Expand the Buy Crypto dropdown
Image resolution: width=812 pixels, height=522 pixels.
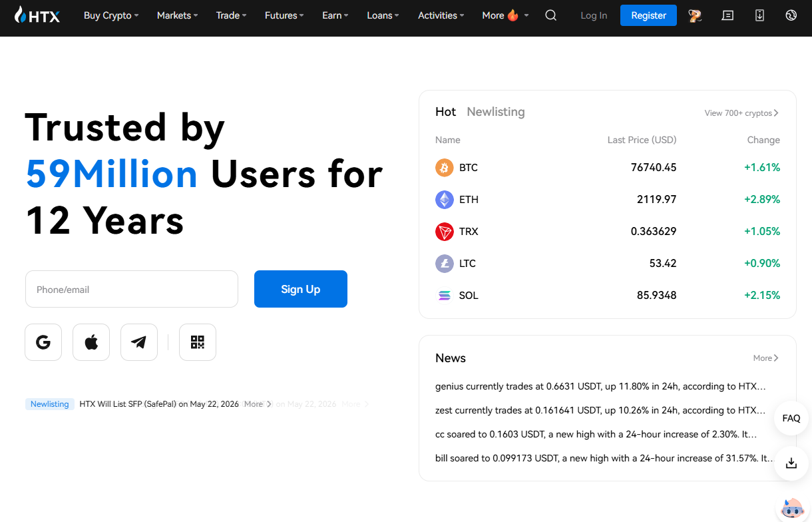tap(111, 15)
